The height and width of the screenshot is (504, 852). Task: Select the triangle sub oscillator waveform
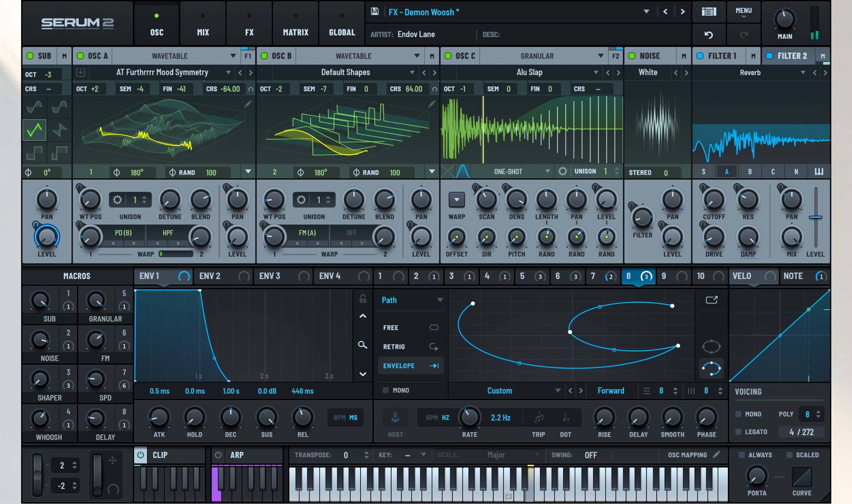click(x=34, y=130)
